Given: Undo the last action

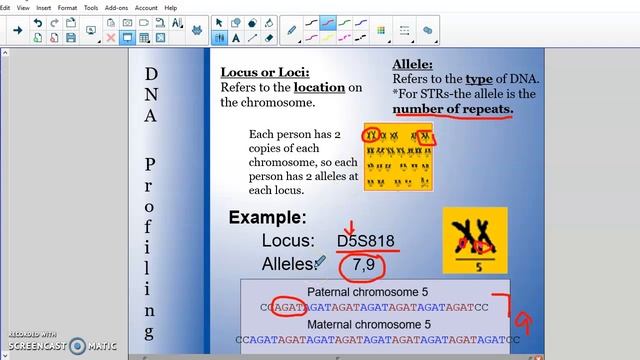Looking at the screenshot, I should pyautogui.click(x=38, y=23).
